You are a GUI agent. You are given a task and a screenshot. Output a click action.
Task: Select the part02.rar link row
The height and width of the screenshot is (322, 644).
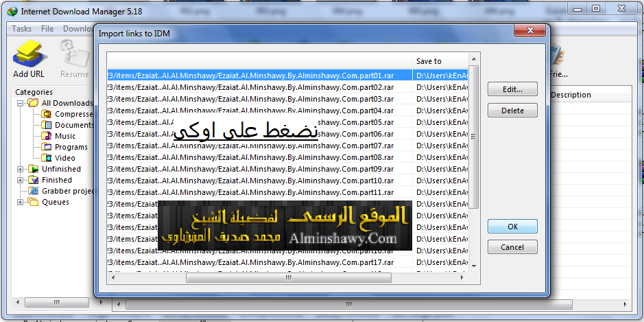pos(287,87)
